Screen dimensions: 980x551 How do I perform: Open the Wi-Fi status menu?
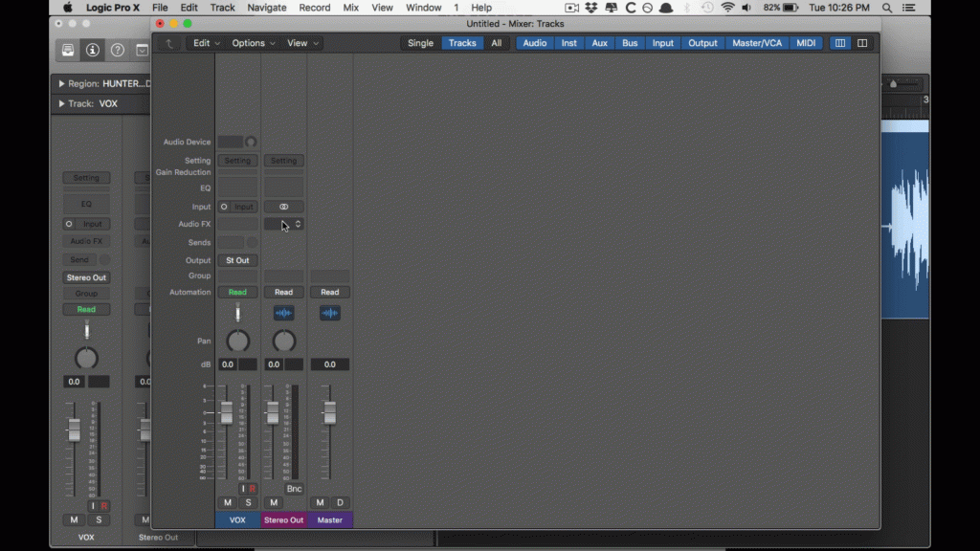tap(727, 8)
